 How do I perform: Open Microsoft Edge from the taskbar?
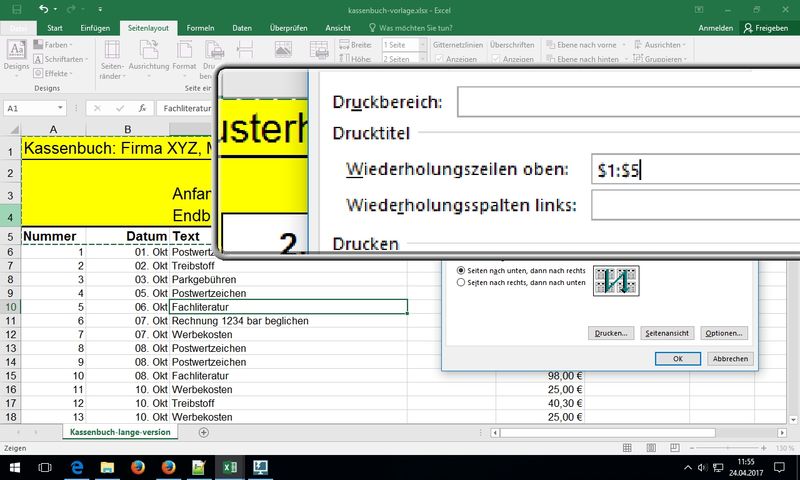coord(76,467)
